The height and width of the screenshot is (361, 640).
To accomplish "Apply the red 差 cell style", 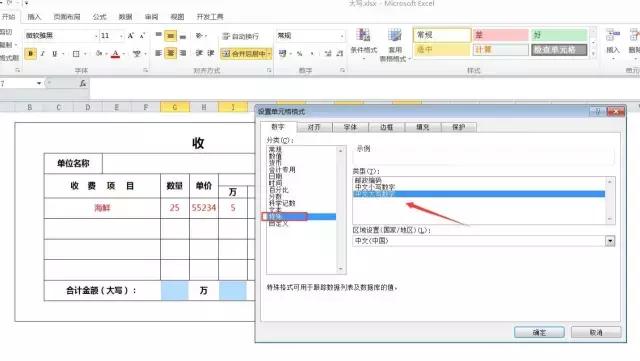I will [500, 35].
